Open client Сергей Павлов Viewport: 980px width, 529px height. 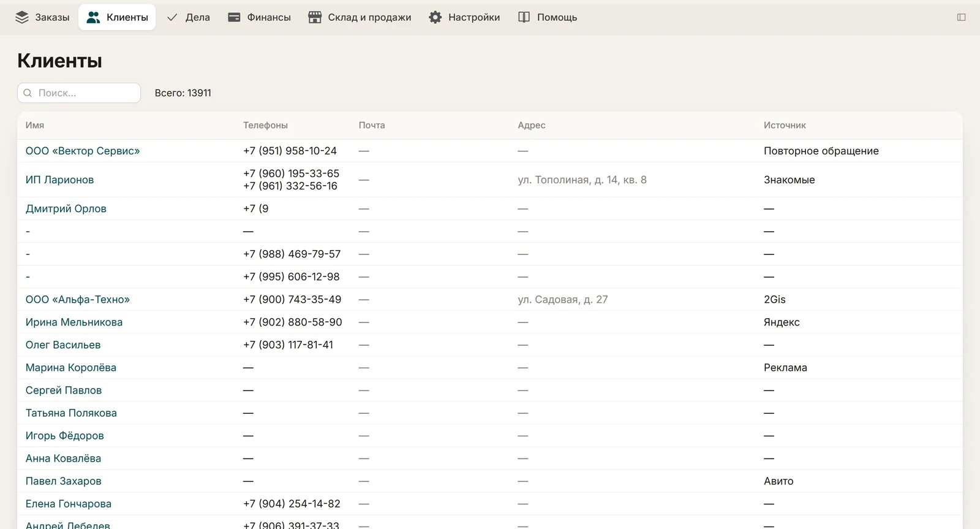click(x=64, y=390)
